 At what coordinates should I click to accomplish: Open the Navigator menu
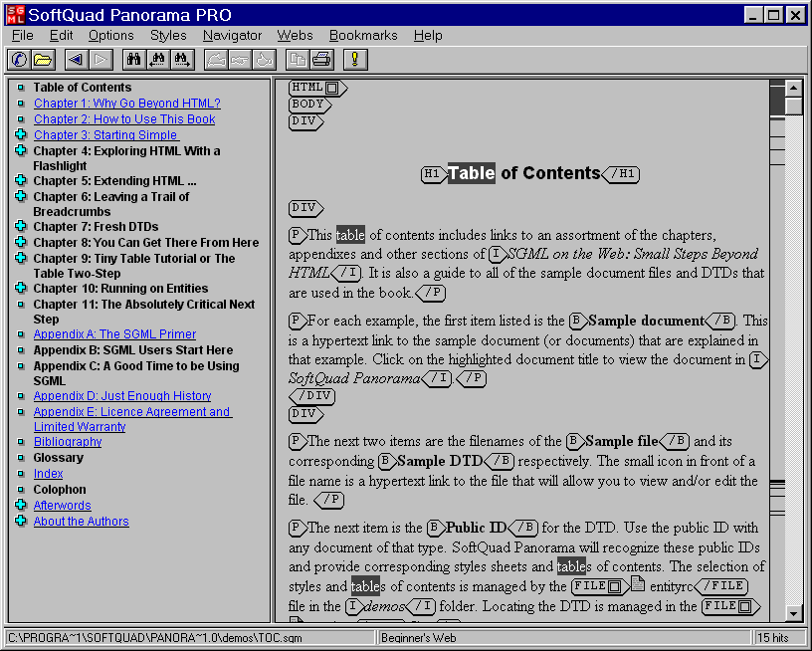(232, 35)
